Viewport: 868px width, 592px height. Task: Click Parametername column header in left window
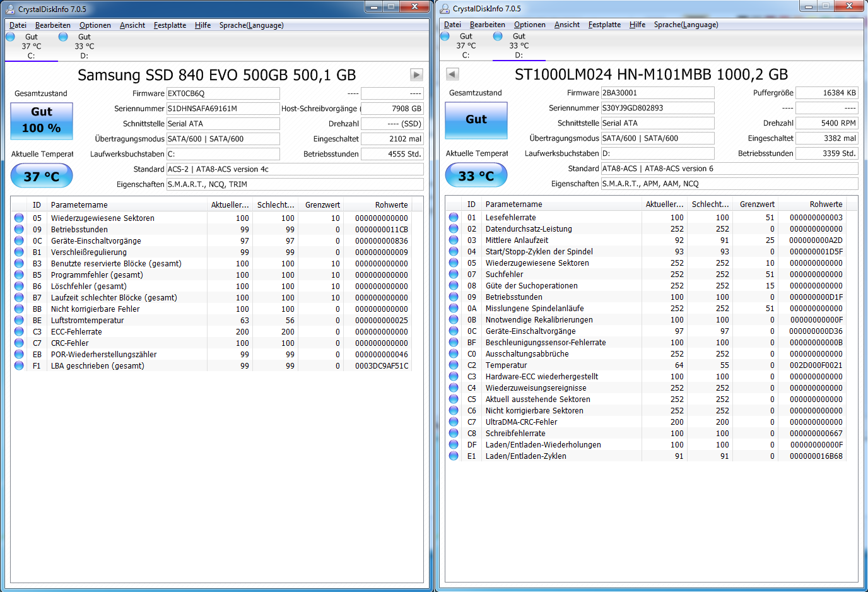click(x=127, y=204)
